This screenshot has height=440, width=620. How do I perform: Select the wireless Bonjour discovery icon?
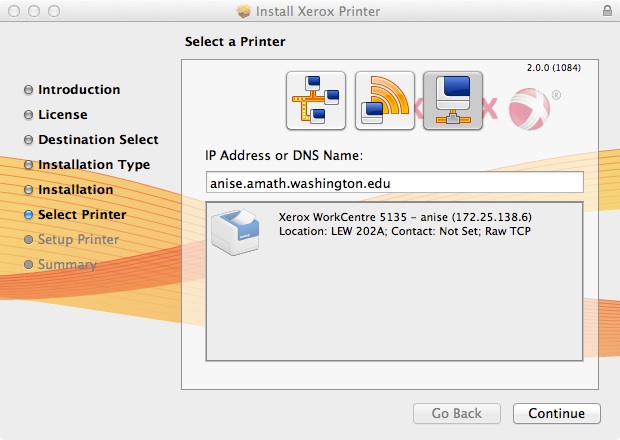pos(385,100)
